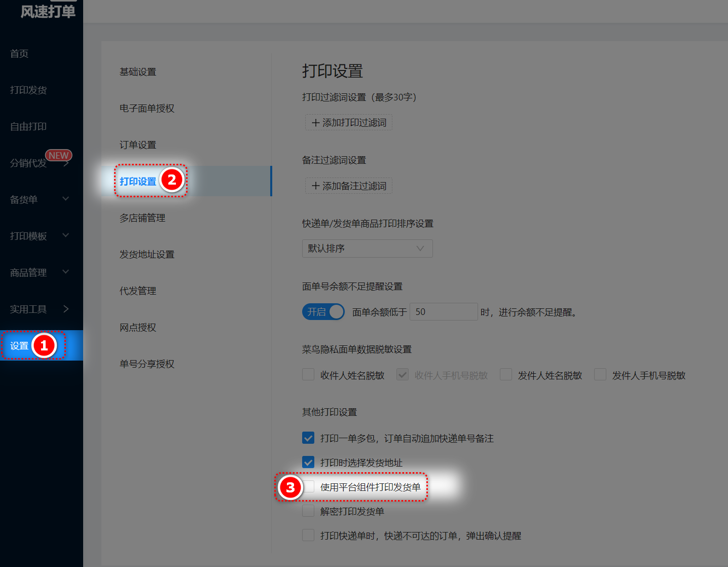Click the disabled 收件人手机号脱敏 checkbox

pos(403,375)
